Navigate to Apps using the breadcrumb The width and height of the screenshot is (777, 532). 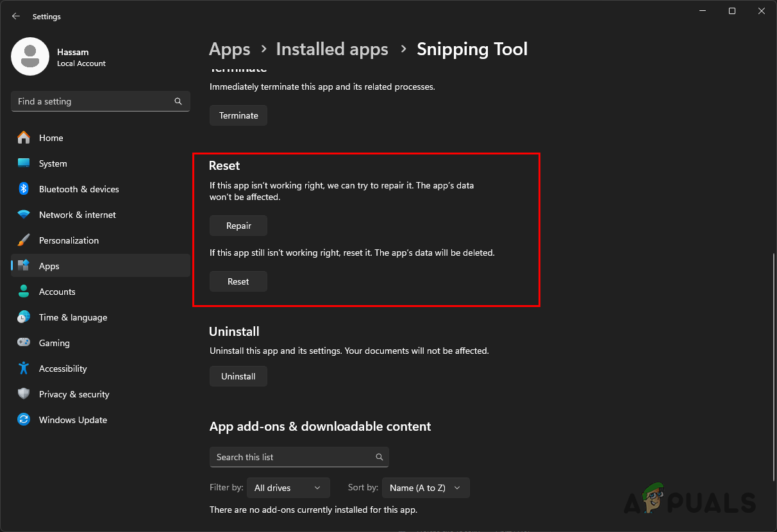coord(230,49)
